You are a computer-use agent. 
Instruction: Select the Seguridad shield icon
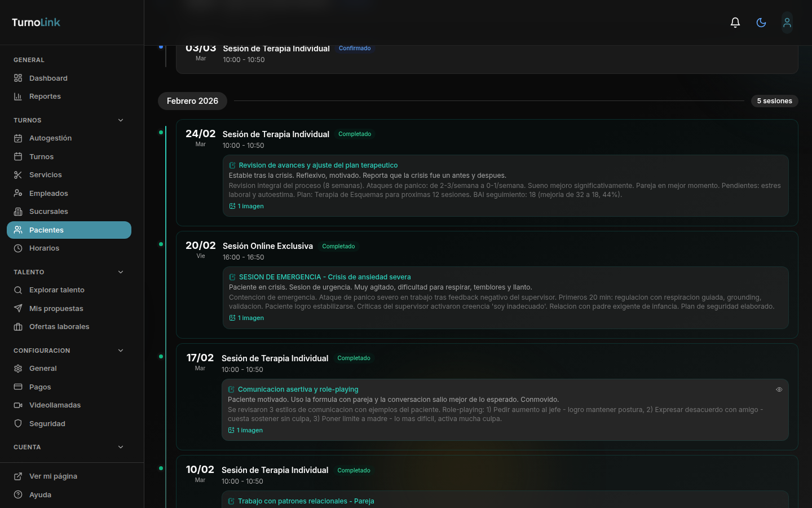coord(18,424)
